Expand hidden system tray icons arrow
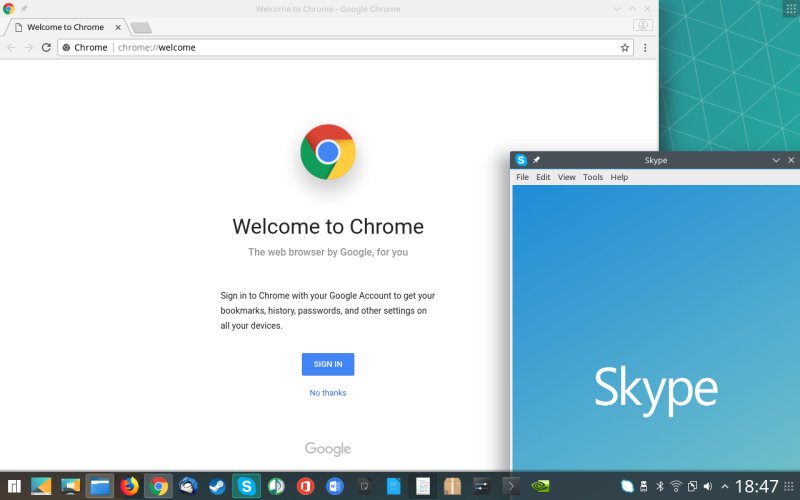Viewport: 800px width, 500px height. click(724, 487)
